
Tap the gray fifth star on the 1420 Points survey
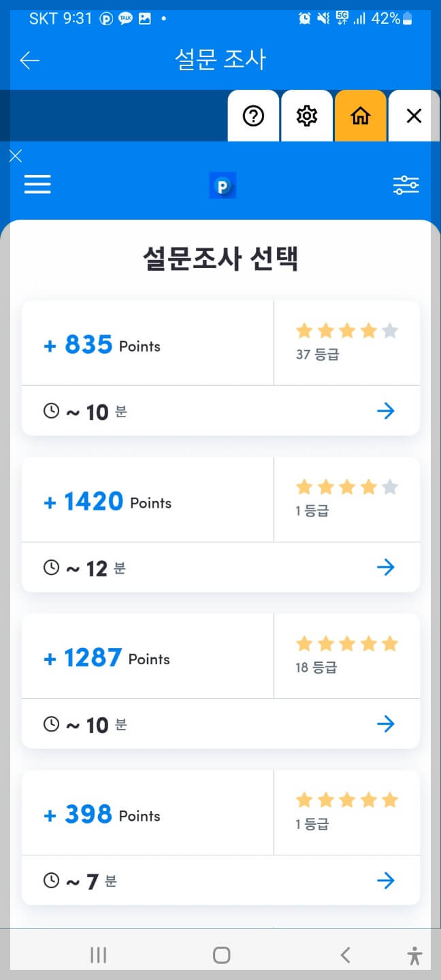click(x=390, y=486)
